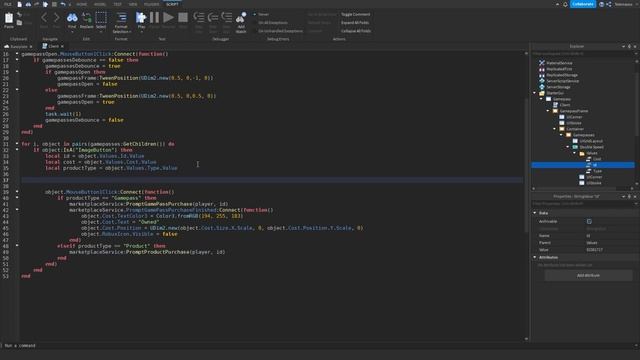
Task: Click the new file icon in title bar
Action: click(x=19, y=4)
